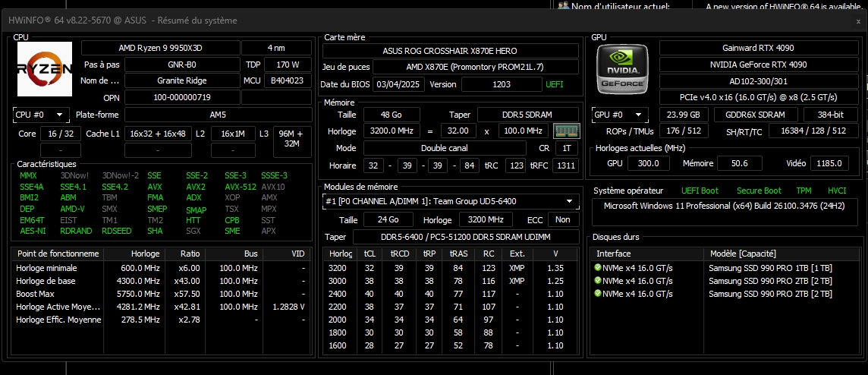Click the 384-bit bus width field

click(832, 115)
